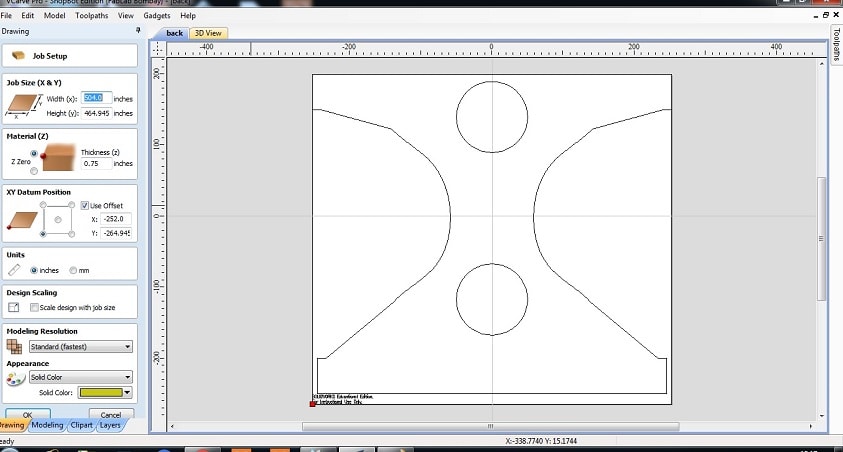Click the scroll-left arrow under canvas
Viewport: 843px width, 452px height.
172,426
